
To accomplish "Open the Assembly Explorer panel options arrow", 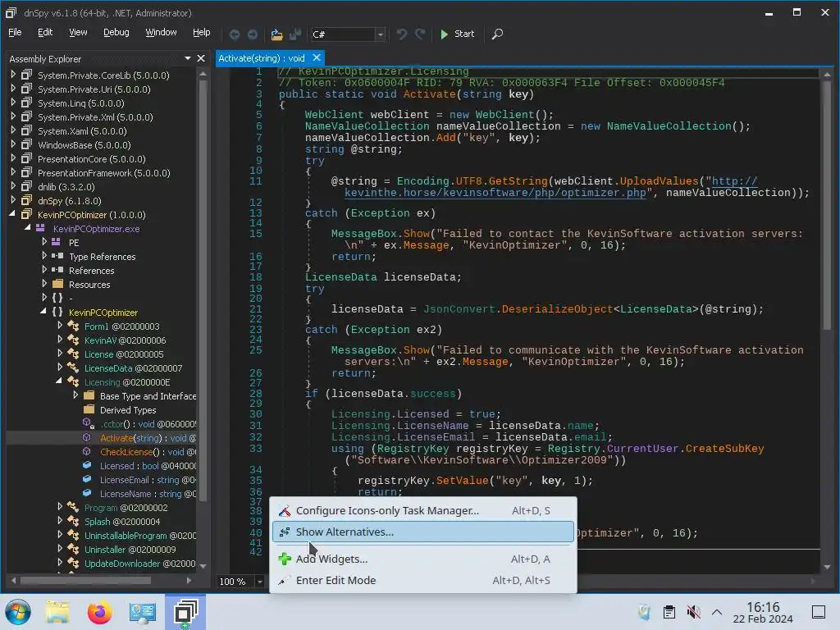I will [x=188, y=58].
